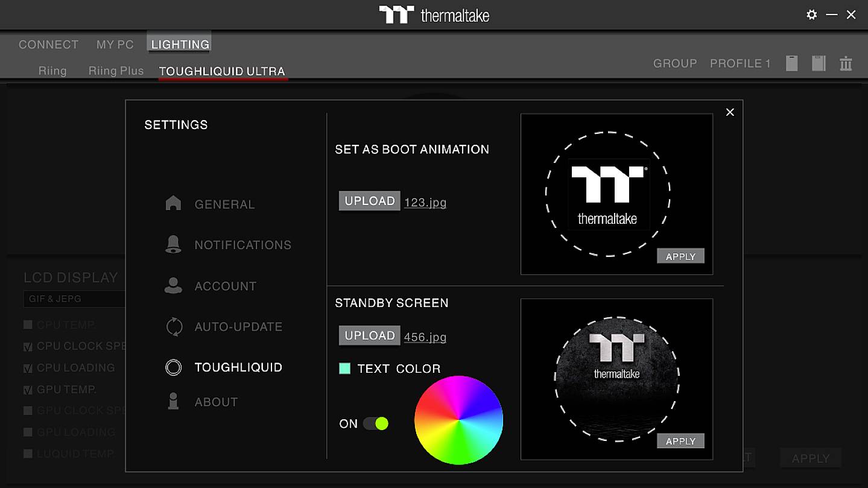Open the application settings gear icon

pos(811,14)
